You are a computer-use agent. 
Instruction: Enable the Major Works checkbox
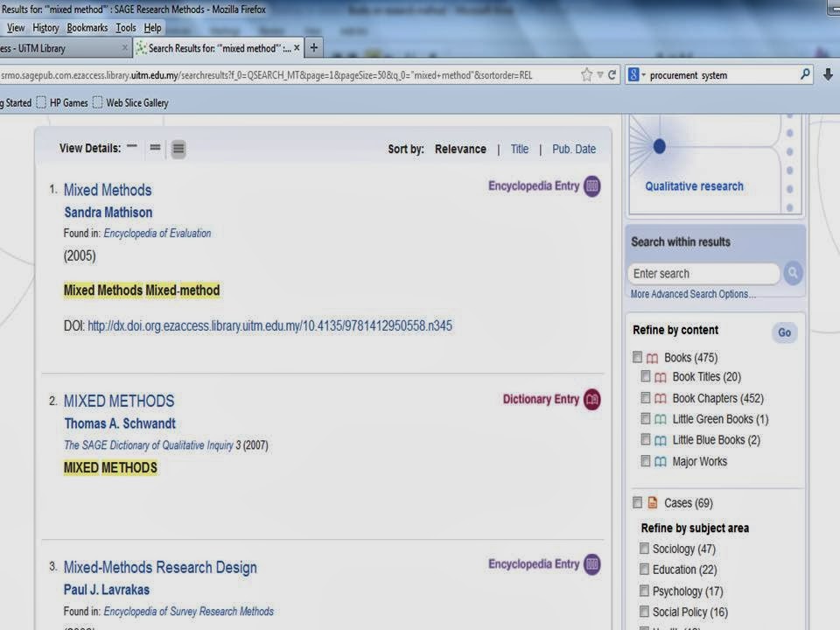(646, 461)
